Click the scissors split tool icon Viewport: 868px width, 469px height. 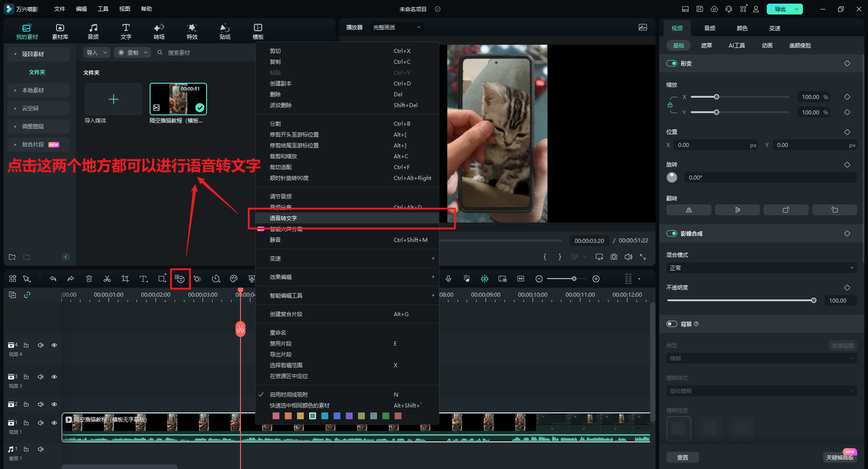click(x=107, y=279)
